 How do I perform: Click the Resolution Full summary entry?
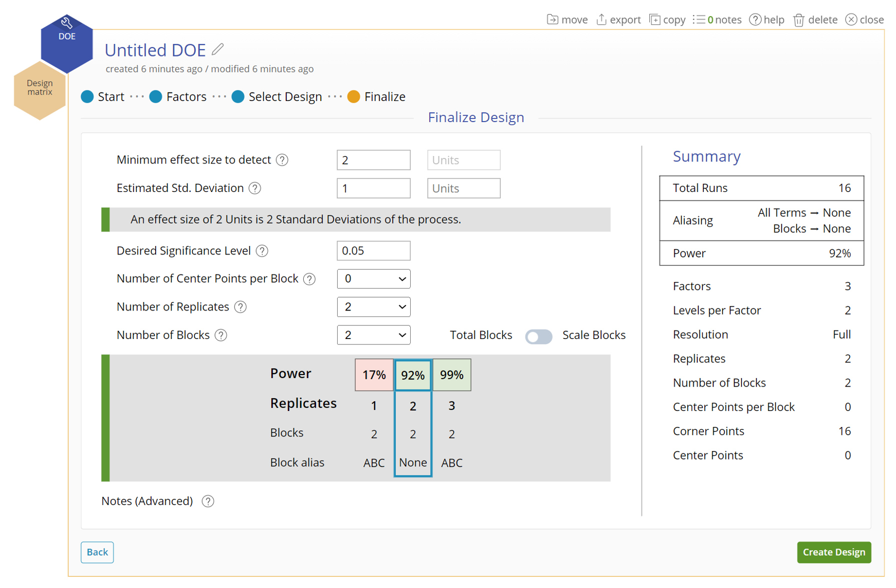click(761, 334)
